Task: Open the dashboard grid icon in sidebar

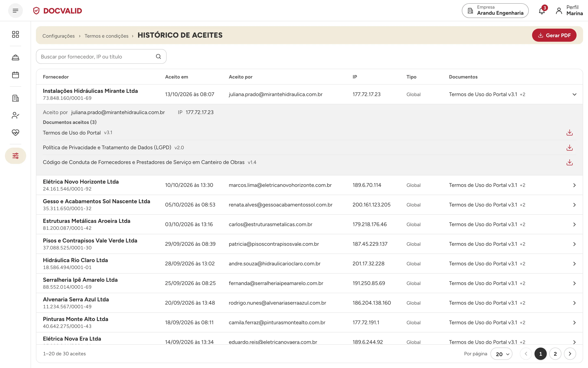Action: (x=16, y=34)
